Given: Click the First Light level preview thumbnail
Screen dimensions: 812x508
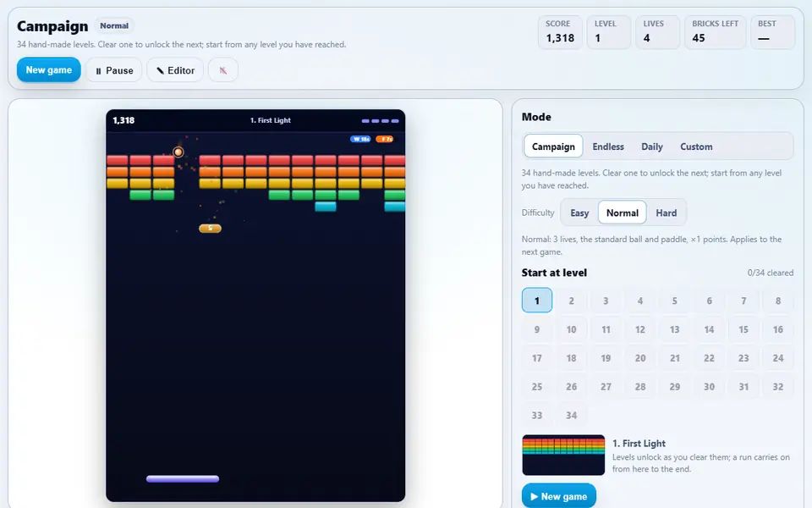Looking at the screenshot, I should coord(563,455).
